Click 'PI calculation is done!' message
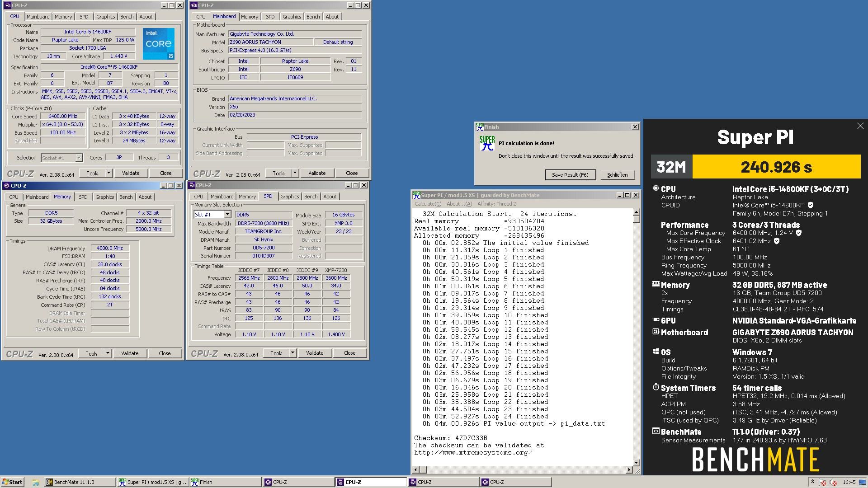This screenshot has height=488, width=868. (526, 143)
